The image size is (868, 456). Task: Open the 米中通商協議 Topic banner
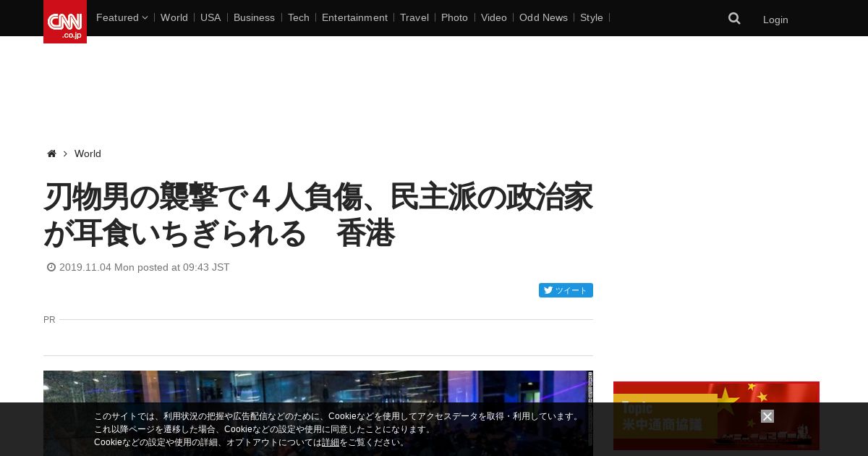point(716,415)
